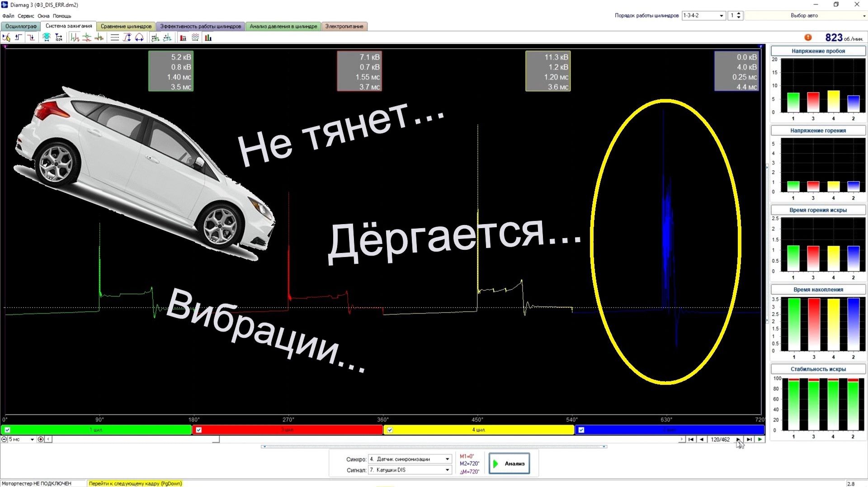Open the Синхро source dropdown
Viewport: 868px width, 487px height.
410,459
